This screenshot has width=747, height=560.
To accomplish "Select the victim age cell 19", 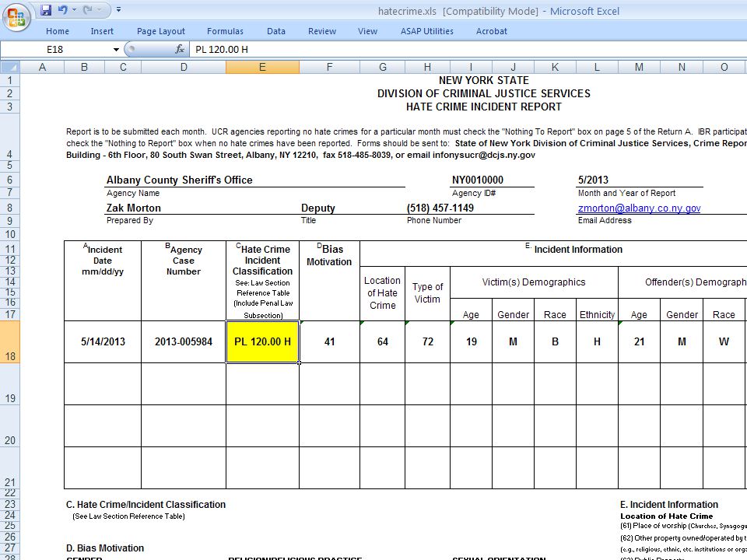I will 472,341.
